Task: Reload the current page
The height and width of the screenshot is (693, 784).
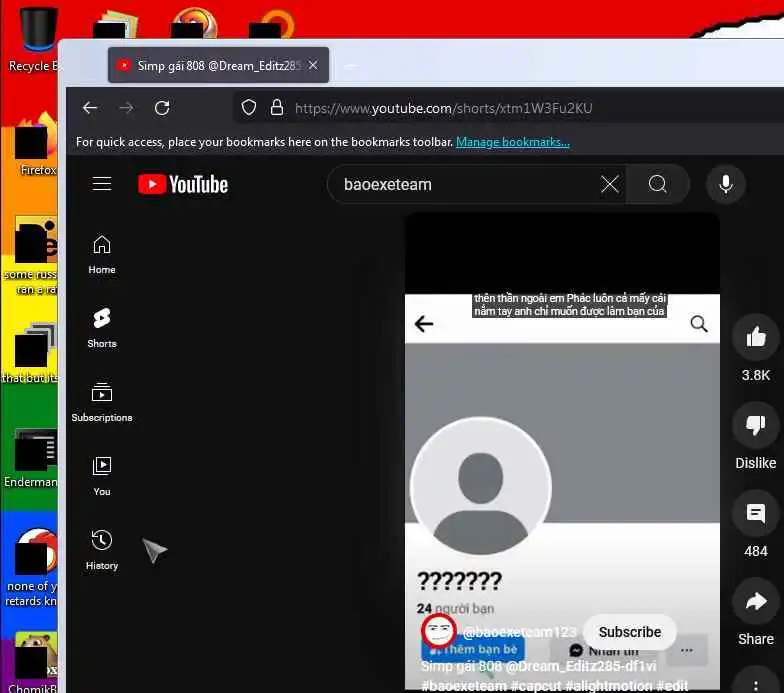Action: [x=162, y=108]
